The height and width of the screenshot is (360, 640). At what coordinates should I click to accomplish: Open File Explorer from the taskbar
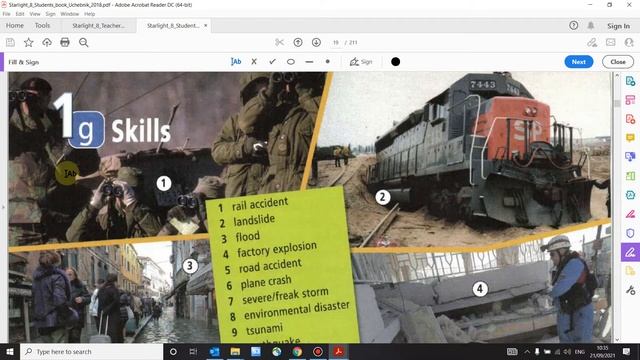click(235, 351)
